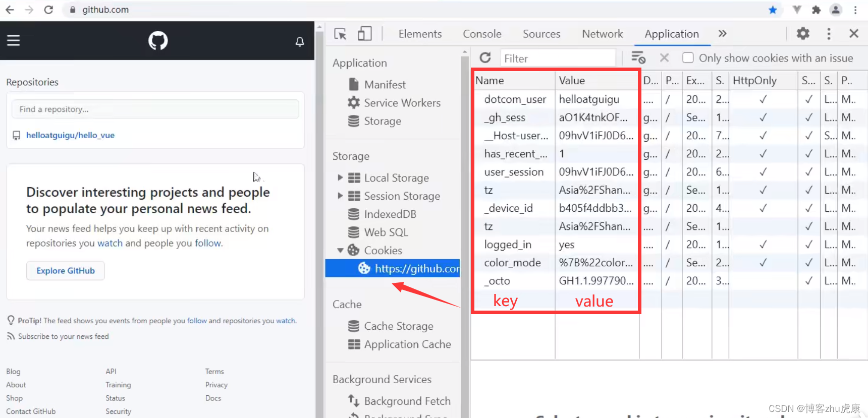Click Subscribe to your news feed
Viewport: 868px width, 418px height.
[x=64, y=336]
